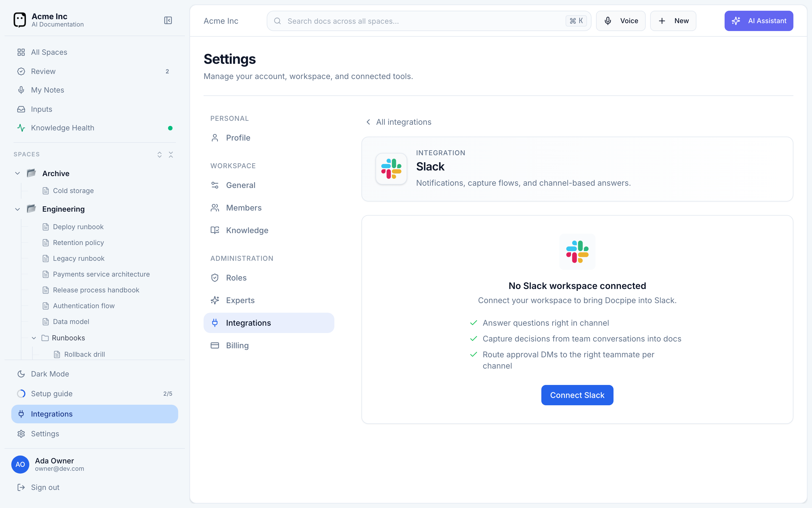Collapse the sidebar panel icon
The width and height of the screenshot is (812, 508).
(168, 21)
